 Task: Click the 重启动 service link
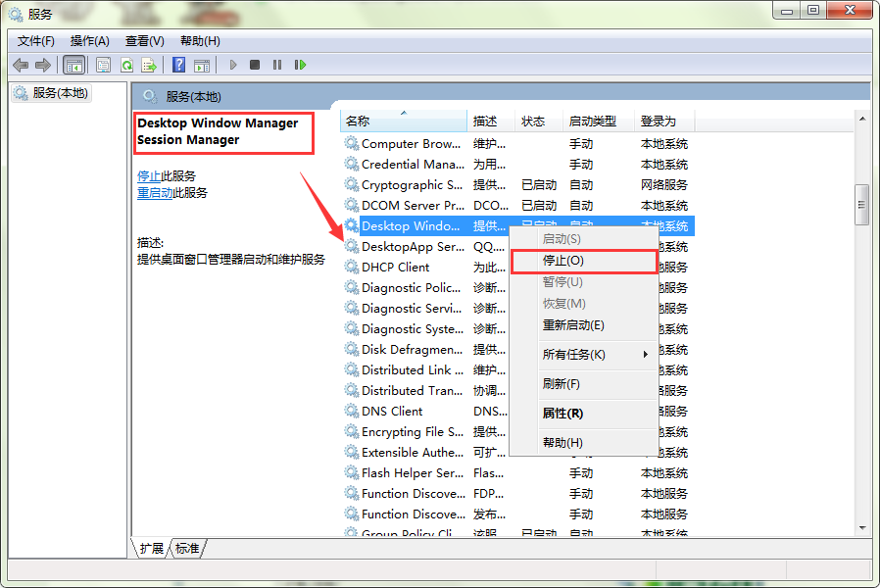[155, 193]
